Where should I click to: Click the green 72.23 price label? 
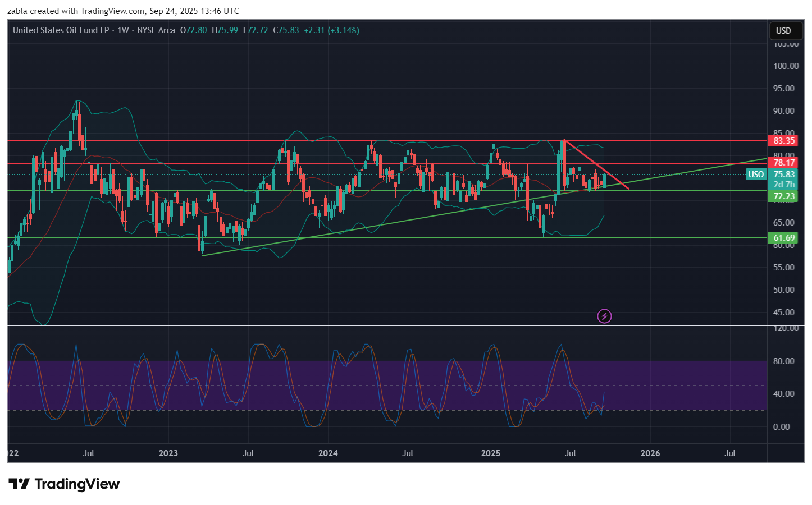(x=783, y=196)
